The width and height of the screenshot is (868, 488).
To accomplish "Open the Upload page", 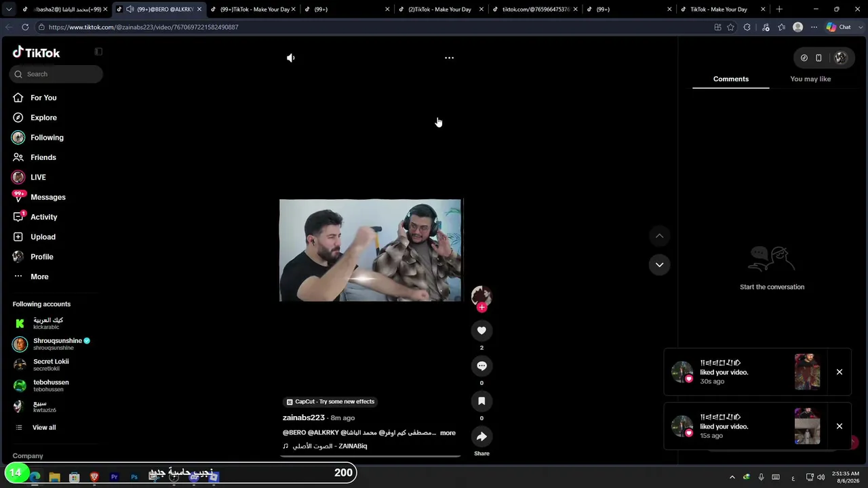I will (x=43, y=237).
